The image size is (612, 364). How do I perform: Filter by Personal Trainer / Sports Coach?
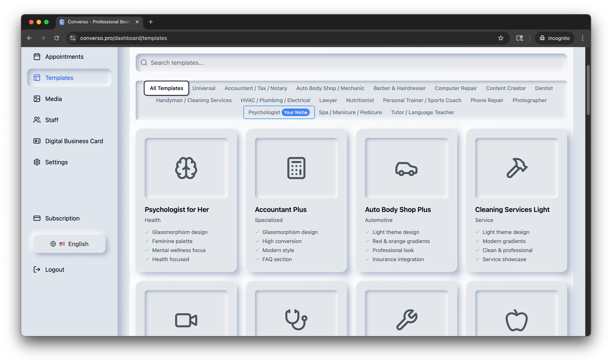click(x=422, y=100)
